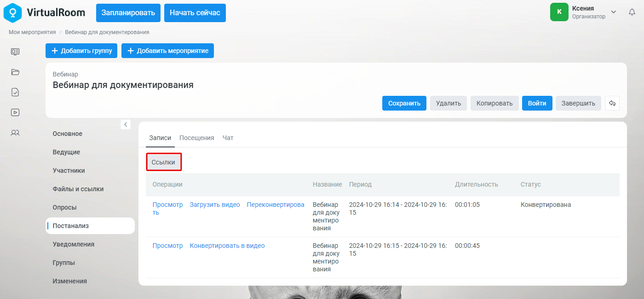Viewport: 644px width, 299px height.
Task: Click the green K user avatar
Action: [x=559, y=12]
